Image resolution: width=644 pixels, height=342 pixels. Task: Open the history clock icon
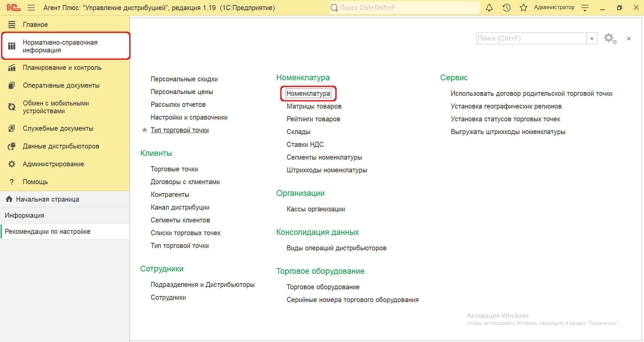coord(506,7)
